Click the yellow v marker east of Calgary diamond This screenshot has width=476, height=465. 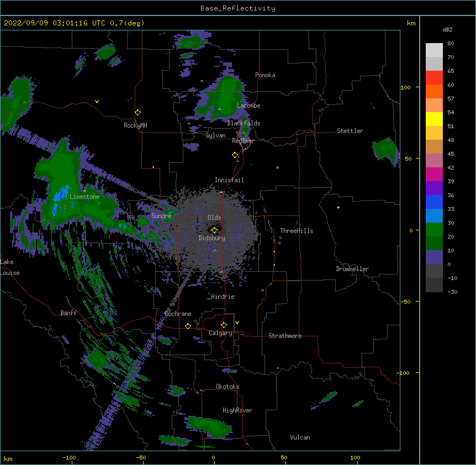pos(237,323)
